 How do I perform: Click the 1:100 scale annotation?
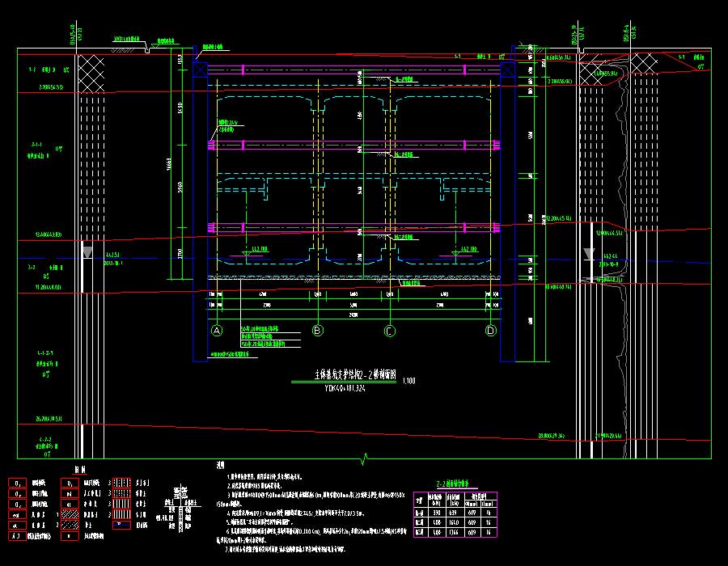coord(409,381)
